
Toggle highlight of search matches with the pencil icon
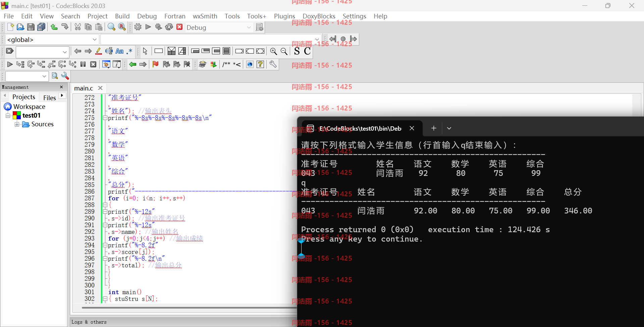pos(99,51)
